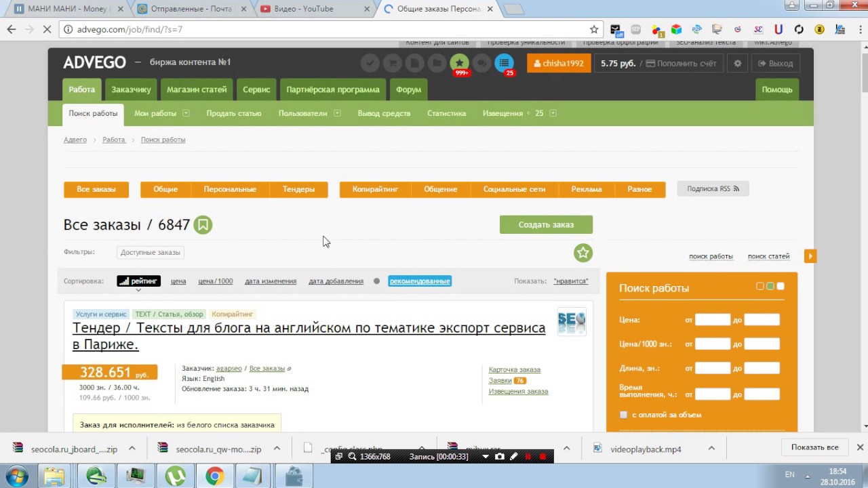Enable 'с оплатой за объем' checkbox
This screenshot has height=488, width=868.
pos(624,415)
